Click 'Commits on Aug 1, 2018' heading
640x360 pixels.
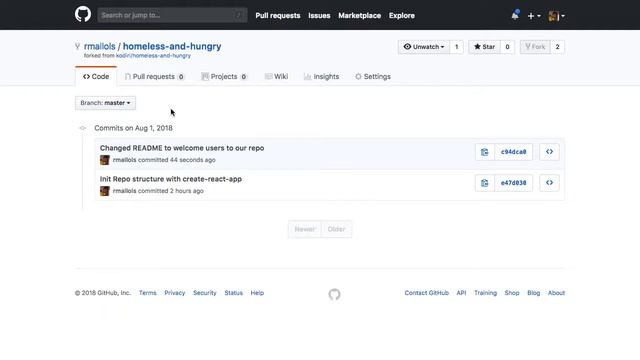click(x=133, y=128)
